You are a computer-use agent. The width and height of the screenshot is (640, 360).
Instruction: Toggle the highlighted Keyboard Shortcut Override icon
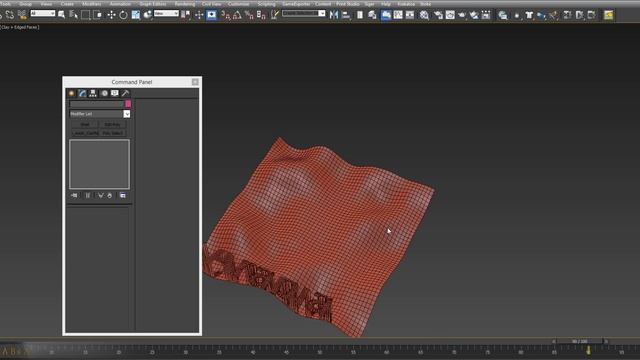211,15
